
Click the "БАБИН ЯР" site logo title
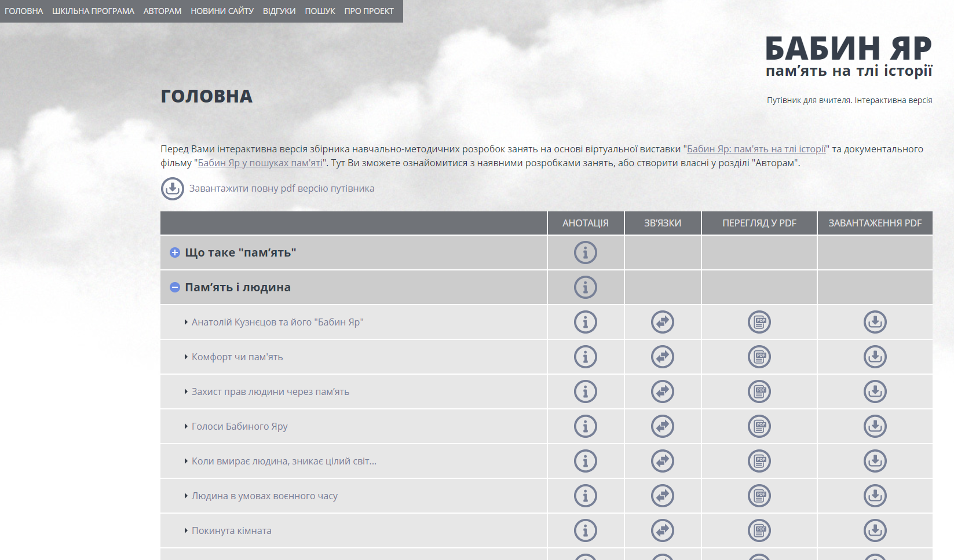coord(848,49)
